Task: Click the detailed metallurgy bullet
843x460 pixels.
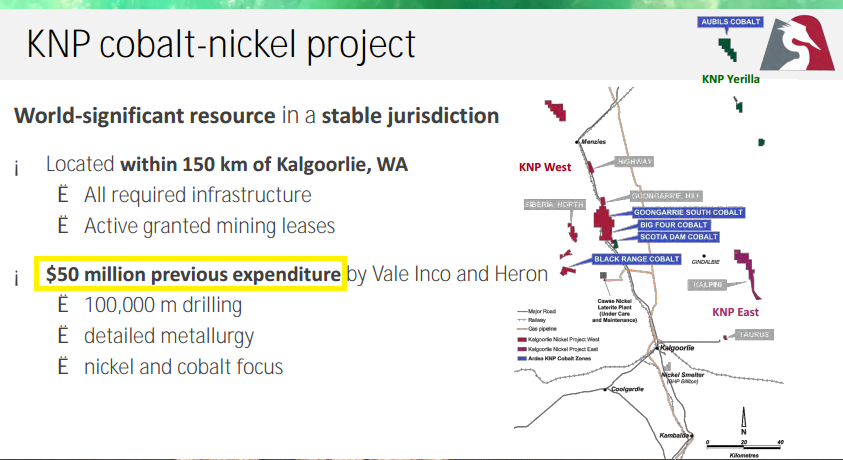Action: tap(169, 336)
